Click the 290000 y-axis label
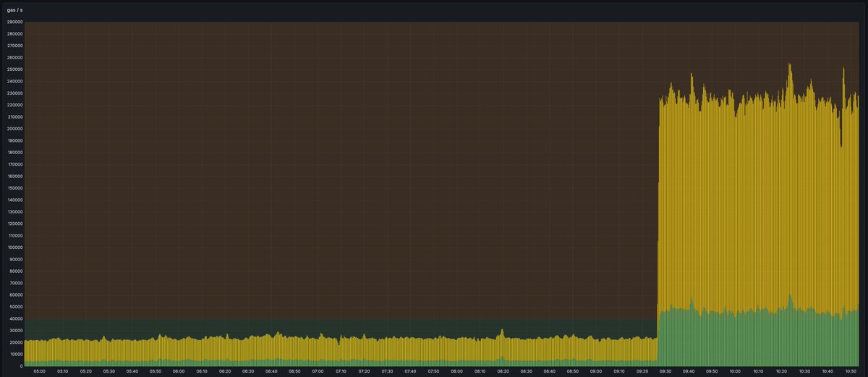This screenshot has height=377, width=868. (14, 22)
